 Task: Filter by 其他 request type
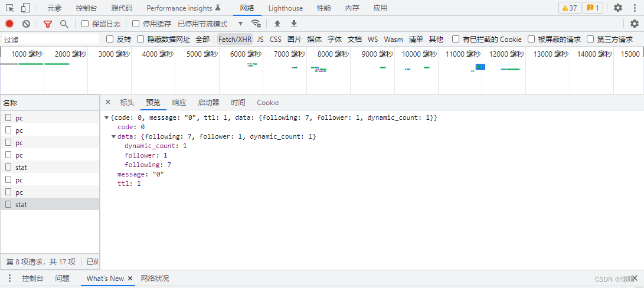click(436, 39)
